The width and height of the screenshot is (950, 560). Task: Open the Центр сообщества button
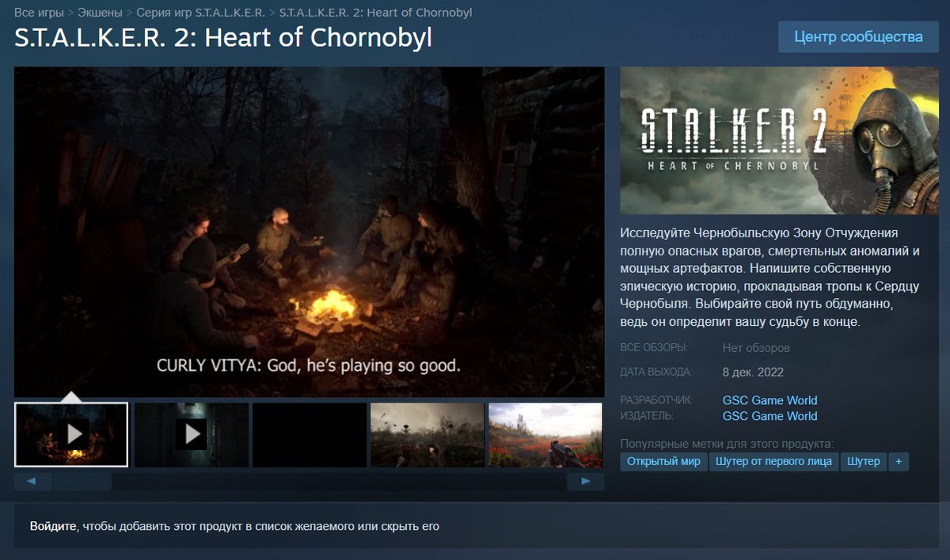tap(859, 37)
